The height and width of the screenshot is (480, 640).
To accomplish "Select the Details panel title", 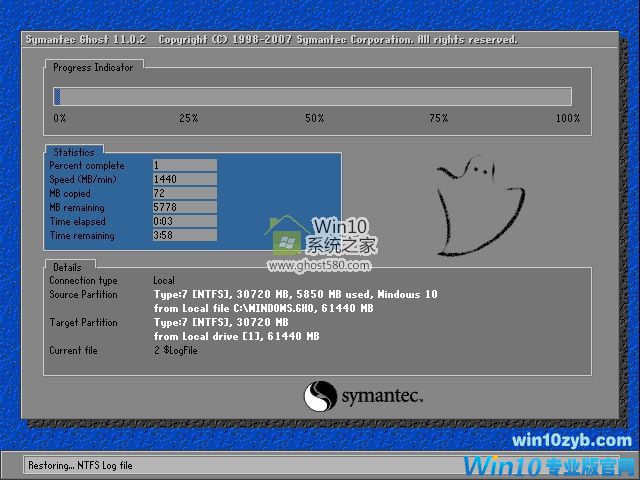I will pos(68,267).
